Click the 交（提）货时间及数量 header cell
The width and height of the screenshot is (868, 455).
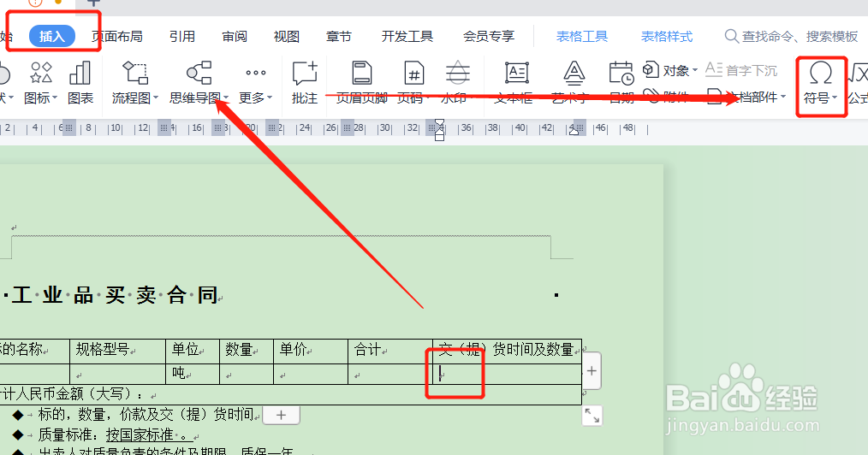click(x=507, y=350)
